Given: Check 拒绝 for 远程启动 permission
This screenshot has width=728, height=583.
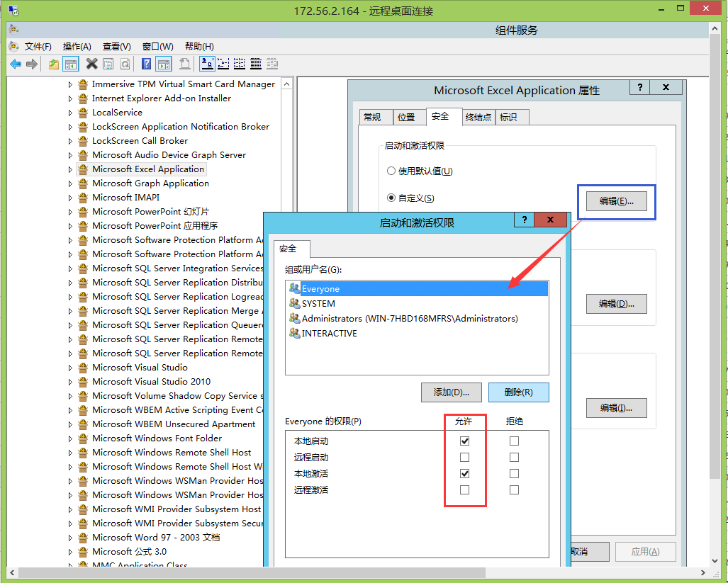Looking at the screenshot, I should pos(513,457).
